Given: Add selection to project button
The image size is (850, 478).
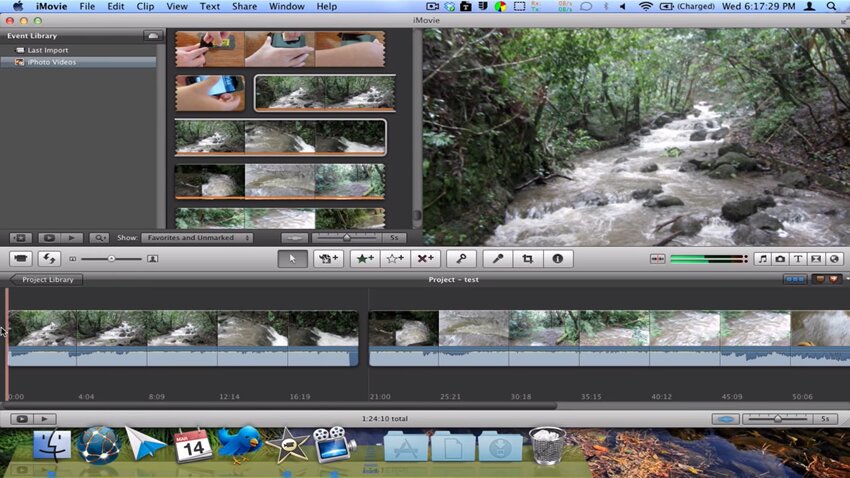Looking at the screenshot, I should [x=328, y=259].
